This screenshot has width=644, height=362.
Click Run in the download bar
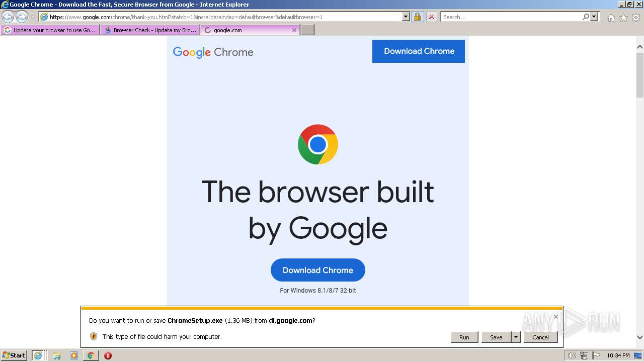click(464, 337)
